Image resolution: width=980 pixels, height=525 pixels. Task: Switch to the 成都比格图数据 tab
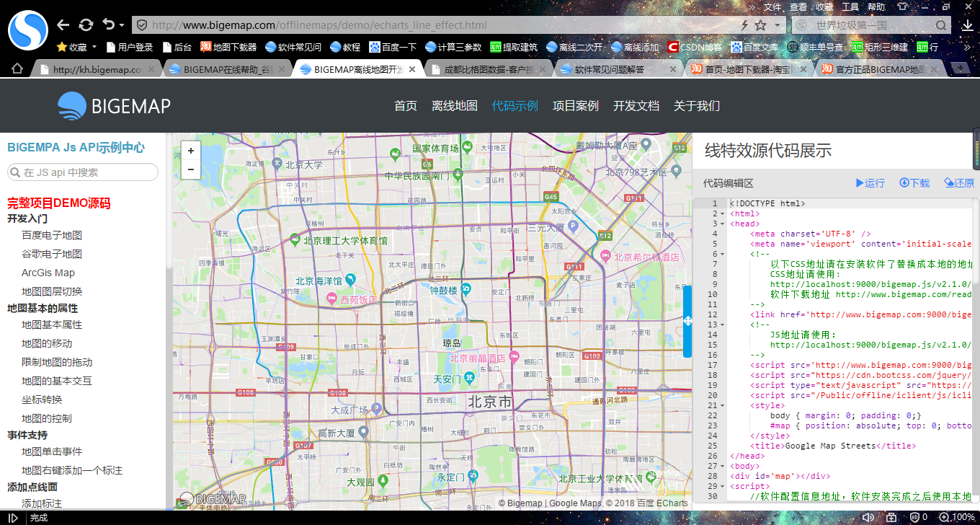click(488, 70)
